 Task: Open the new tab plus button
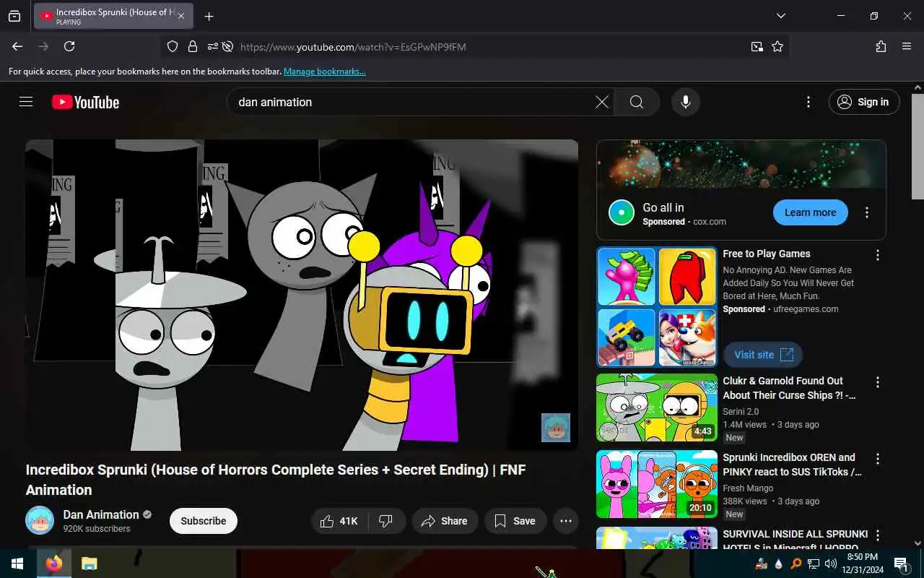click(x=209, y=16)
